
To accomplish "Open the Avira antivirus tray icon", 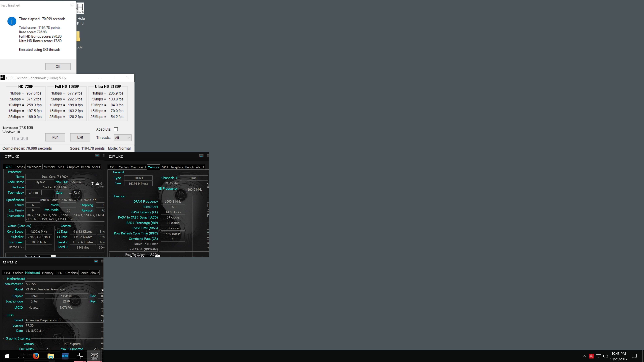I will tap(591, 356).
